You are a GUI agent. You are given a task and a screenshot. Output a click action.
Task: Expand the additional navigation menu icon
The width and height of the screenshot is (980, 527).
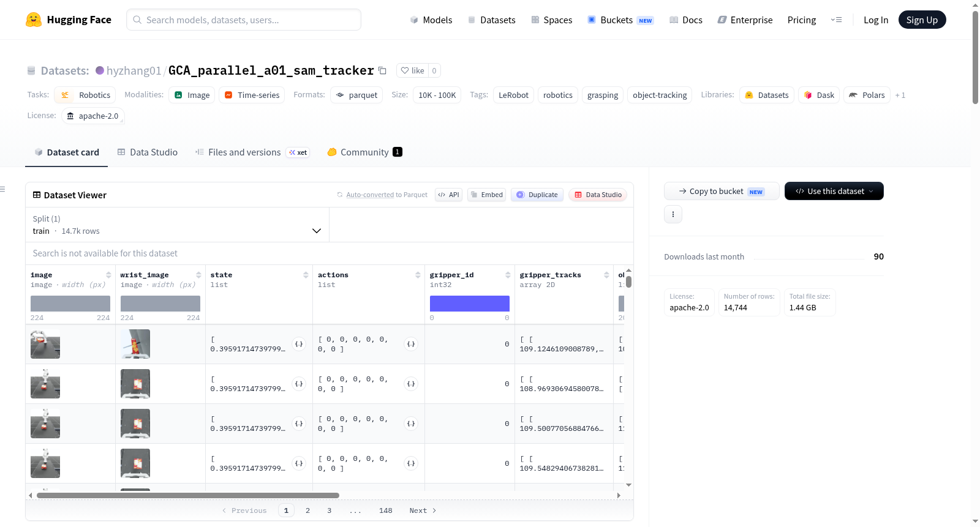click(836, 20)
